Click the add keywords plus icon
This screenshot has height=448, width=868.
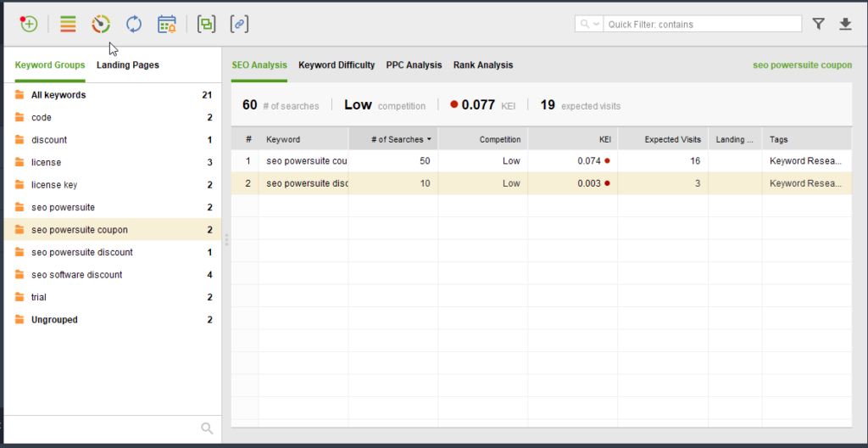tap(29, 24)
